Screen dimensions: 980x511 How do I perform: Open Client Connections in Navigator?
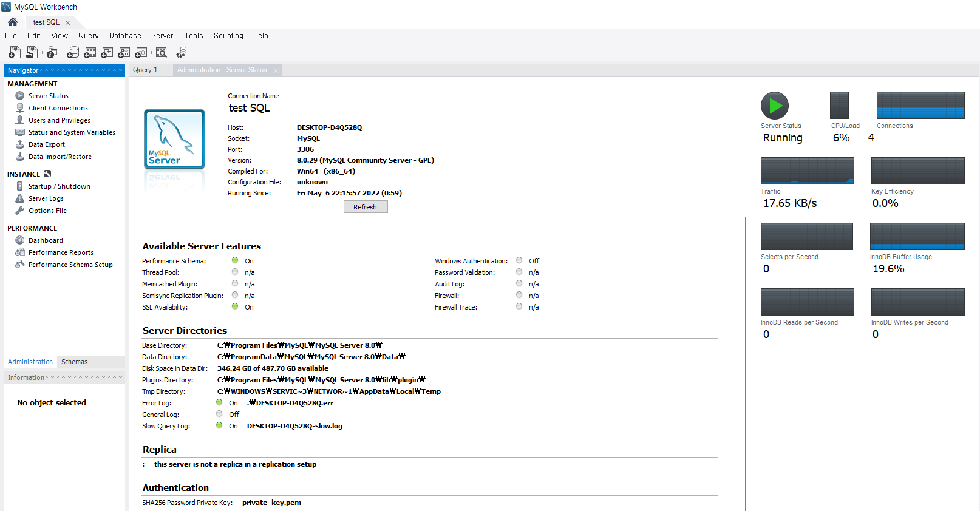pyautogui.click(x=58, y=108)
